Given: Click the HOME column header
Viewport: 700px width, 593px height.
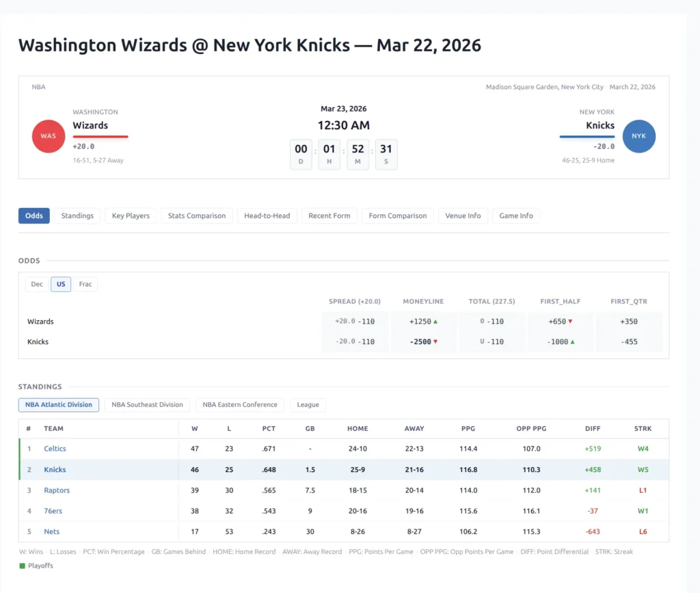Looking at the screenshot, I should [x=358, y=429].
